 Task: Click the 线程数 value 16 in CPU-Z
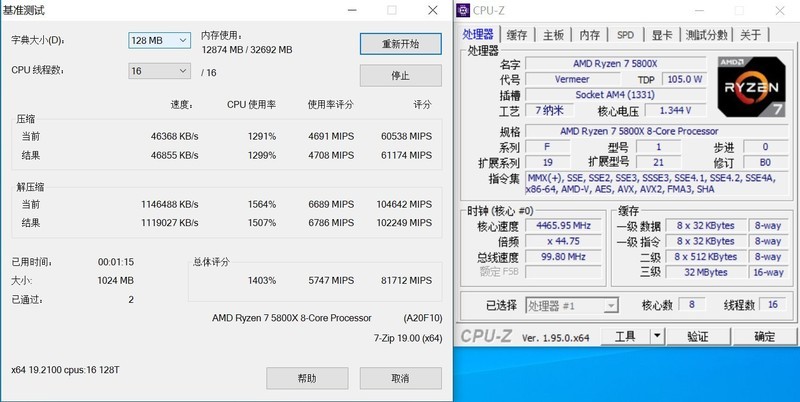[x=772, y=304]
